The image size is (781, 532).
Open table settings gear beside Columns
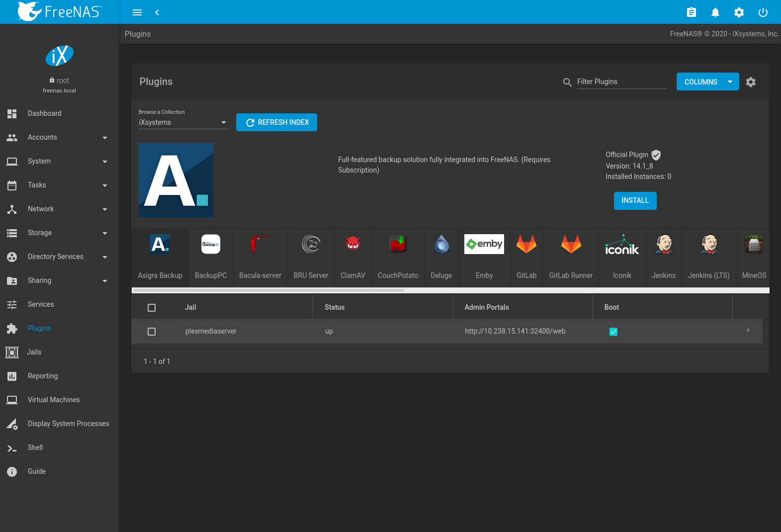click(751, 82)
